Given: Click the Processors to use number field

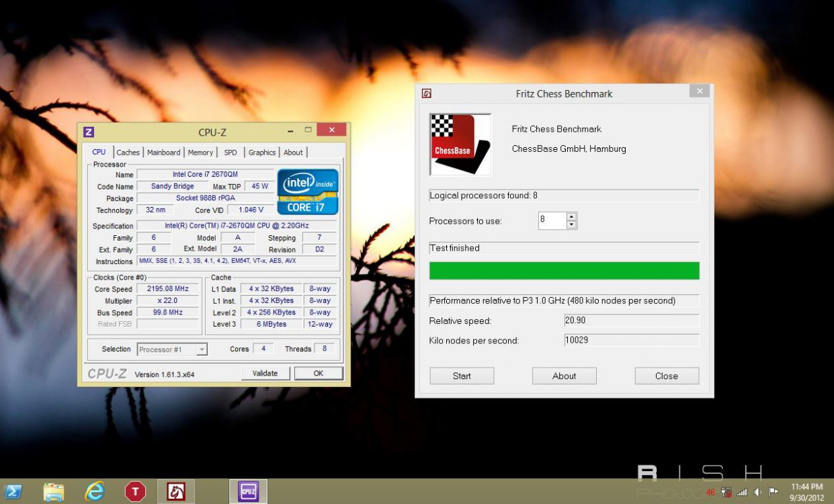Looking at the screenshot, I should tap(552, 220).
